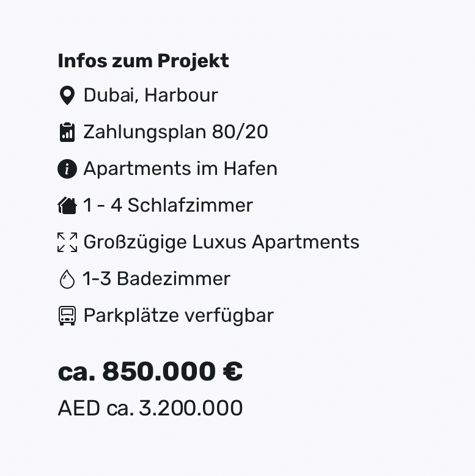Viewport: 475px width, 476px height.
Task: Click the bus icon beside Parkplätze
Action: (67, 316)
